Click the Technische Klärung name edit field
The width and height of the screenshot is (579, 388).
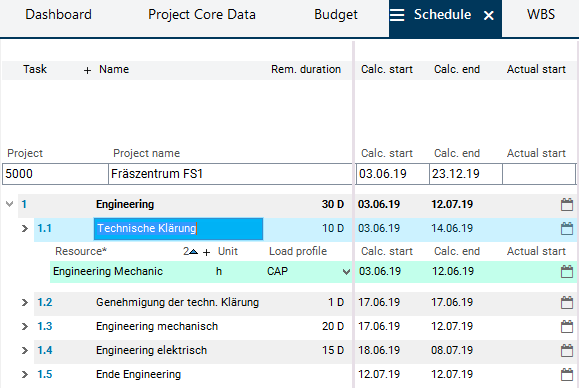178,229
